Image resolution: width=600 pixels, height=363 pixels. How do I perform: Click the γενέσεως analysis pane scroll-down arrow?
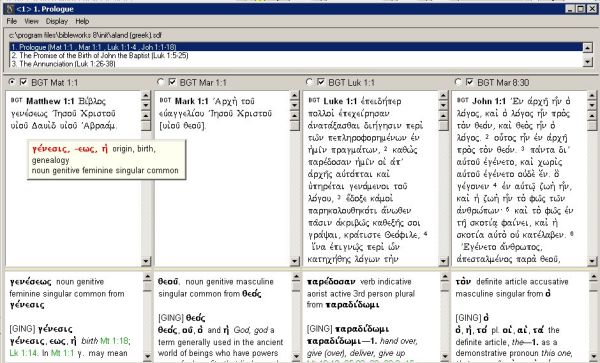(147, 356)
